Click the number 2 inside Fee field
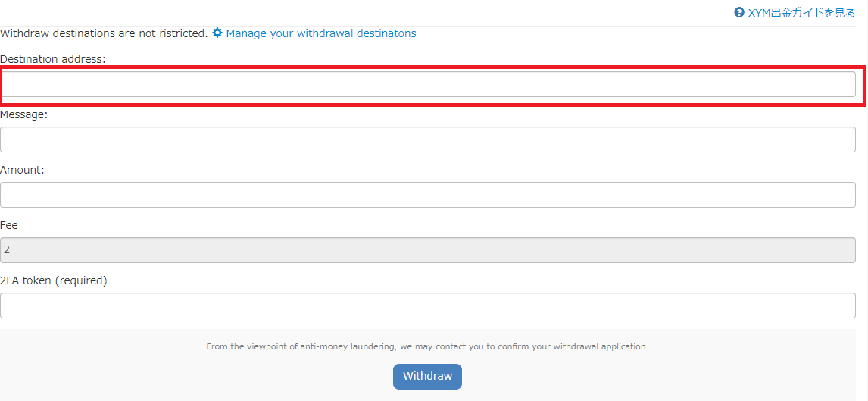868x401 pixels. click(7, 250)
